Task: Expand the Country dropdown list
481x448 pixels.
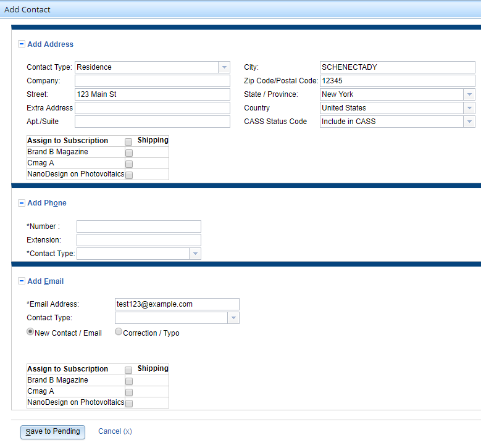Action: (x=469, y=108)
